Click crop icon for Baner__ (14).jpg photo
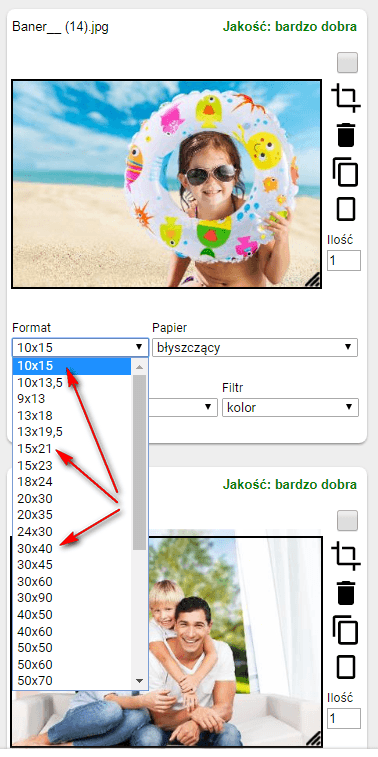Image resolution: width=378 pixels, height=757 pixels. point(346,98)
